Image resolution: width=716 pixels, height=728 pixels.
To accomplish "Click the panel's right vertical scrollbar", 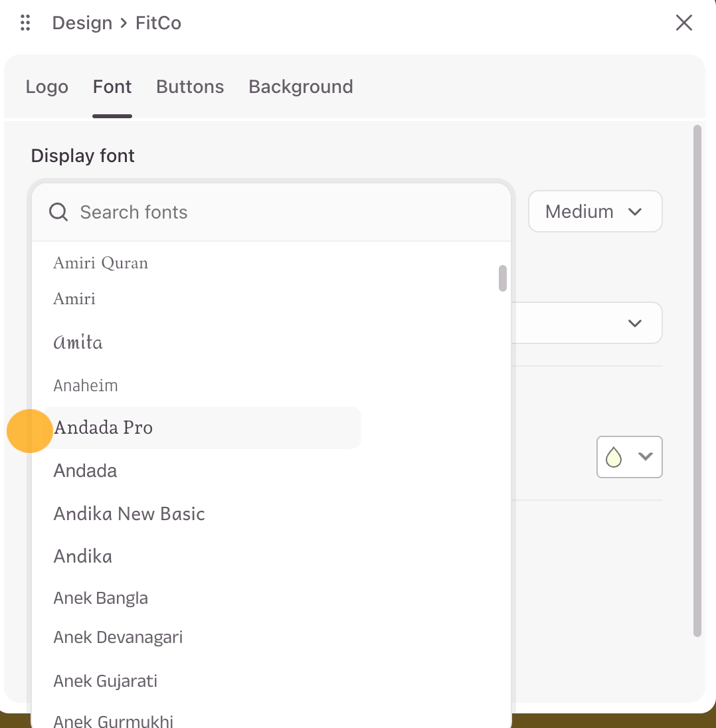I will pos(697,381).
